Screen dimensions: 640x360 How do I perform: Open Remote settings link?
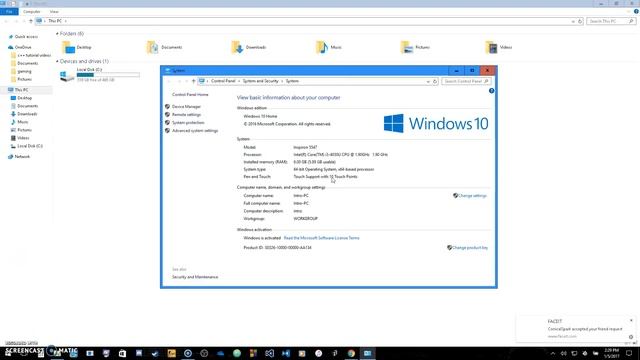click(186, 115)
